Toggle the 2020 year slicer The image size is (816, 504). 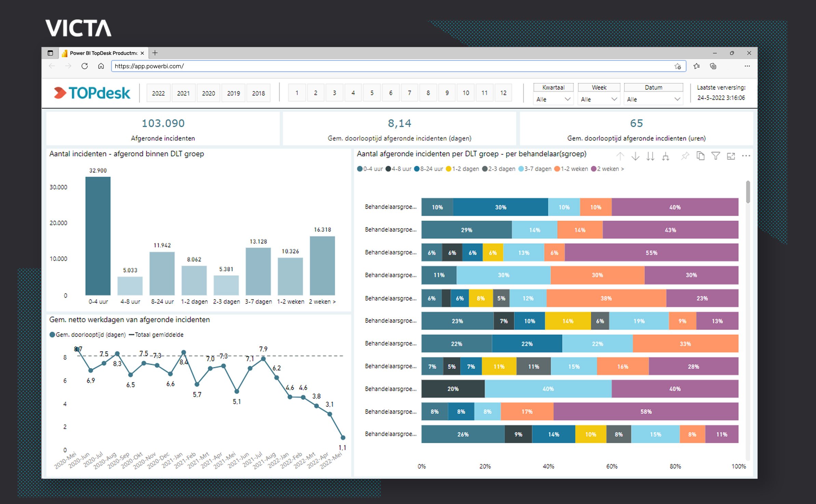(208, 93)
